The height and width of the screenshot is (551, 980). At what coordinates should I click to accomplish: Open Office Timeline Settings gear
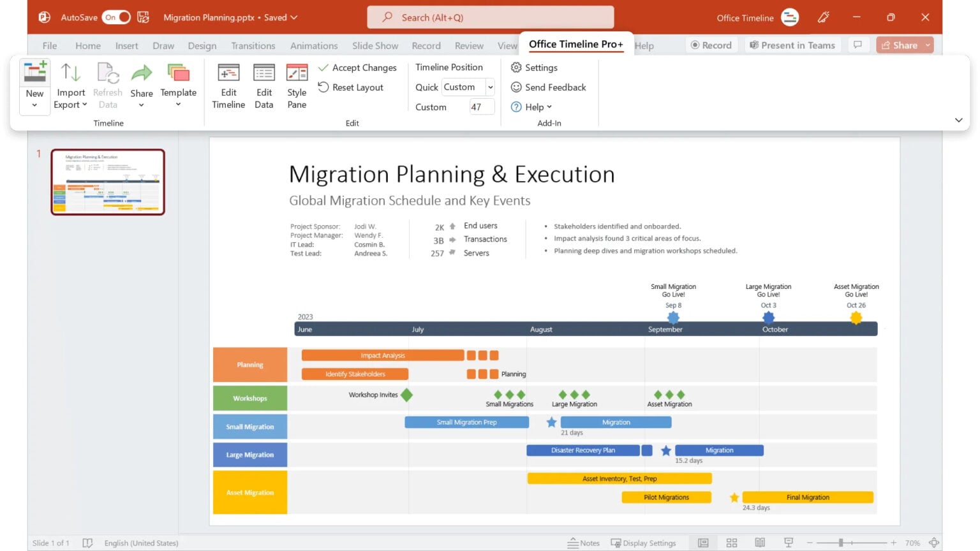(x=516, y=68)
